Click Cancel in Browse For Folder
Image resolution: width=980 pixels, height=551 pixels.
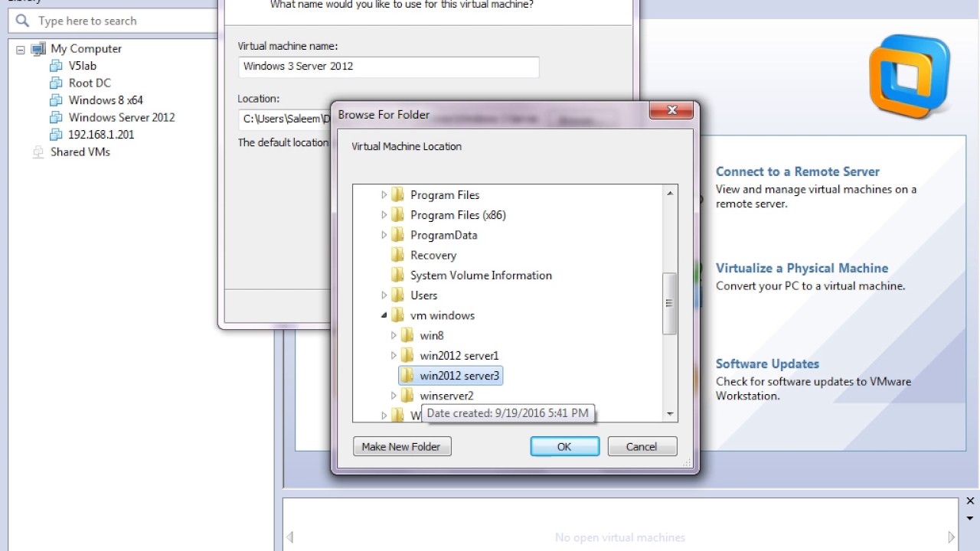click(642, 446)
